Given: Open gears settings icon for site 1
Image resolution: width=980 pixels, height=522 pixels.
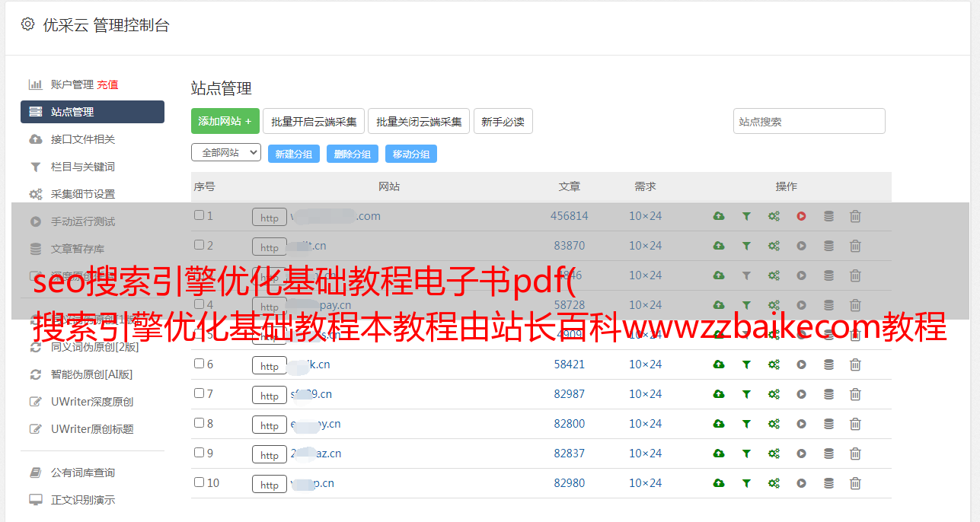Looking at the screenshot, I should 774,216.
